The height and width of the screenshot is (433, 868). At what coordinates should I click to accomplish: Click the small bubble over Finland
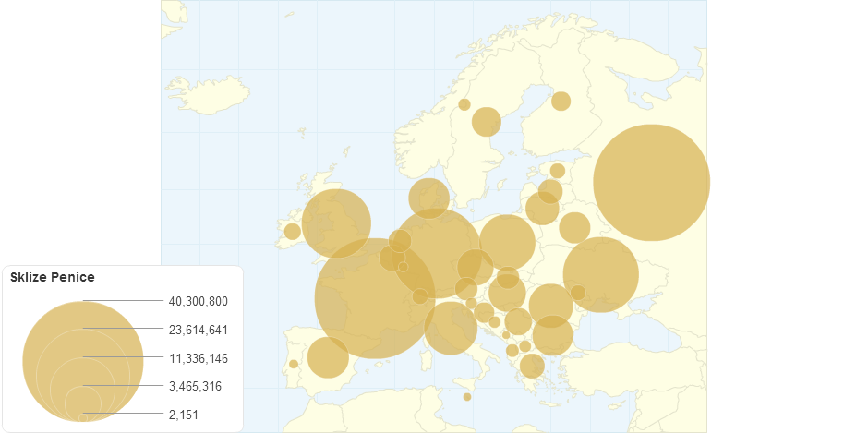[x=561, y=101]
